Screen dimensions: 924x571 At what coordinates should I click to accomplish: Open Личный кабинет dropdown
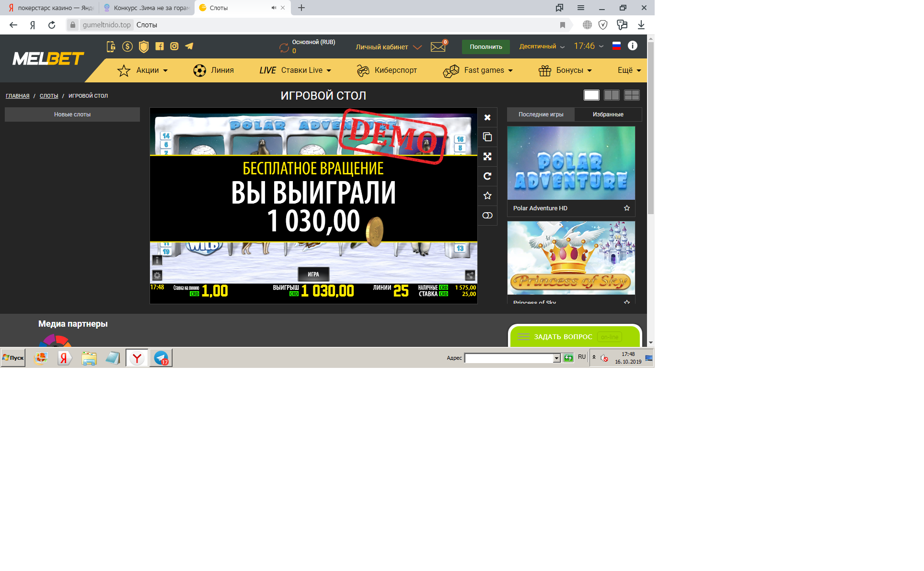389,47
